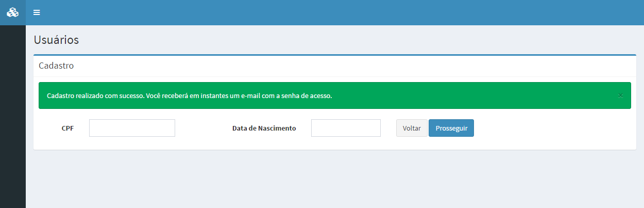Viewport: 644px width, 208px height.
Task: Click the blank gray area below the Cadastro panel
Action: pyautogui.click(x=335, y=178)
